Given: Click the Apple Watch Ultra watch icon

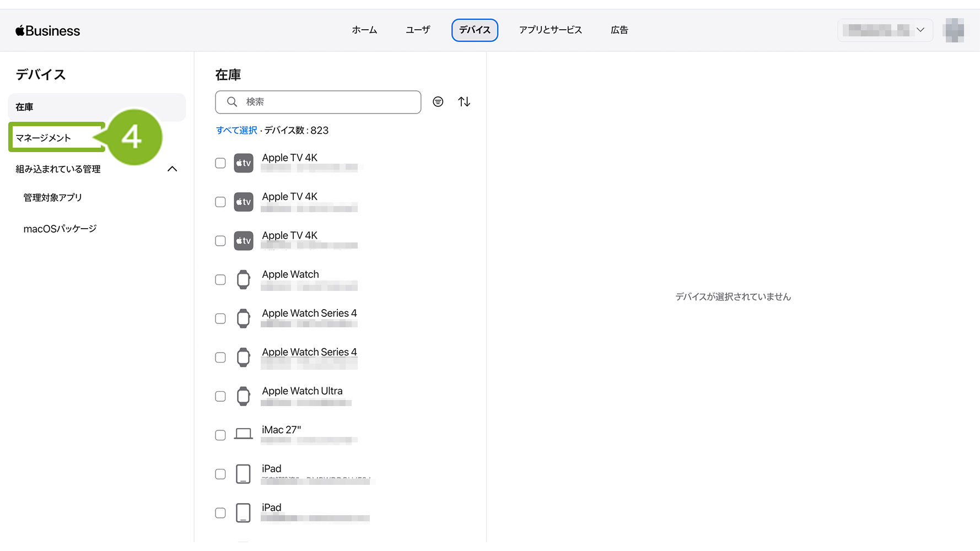Looking at the screenshot, I should tap(243, 396).
